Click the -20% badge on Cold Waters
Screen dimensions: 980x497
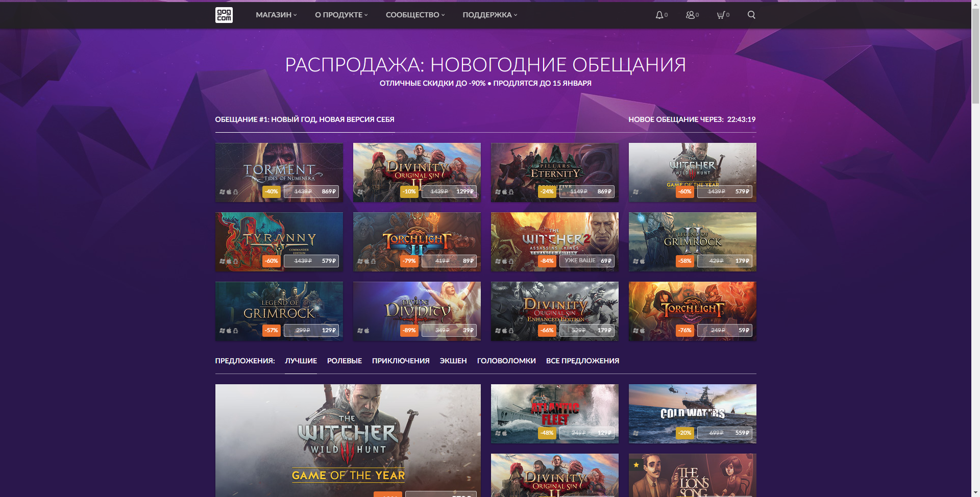click(685, 433)
